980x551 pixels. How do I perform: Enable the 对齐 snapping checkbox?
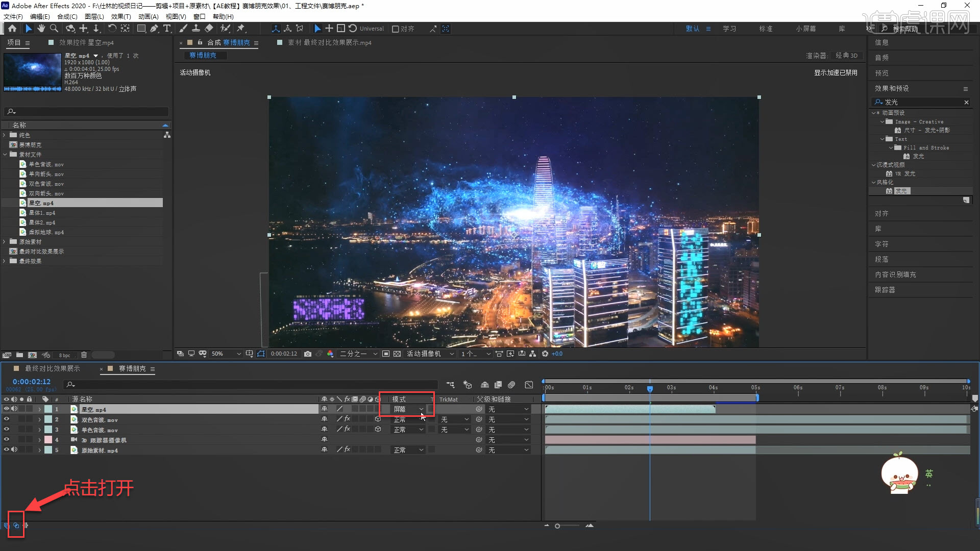coord(395,29)
